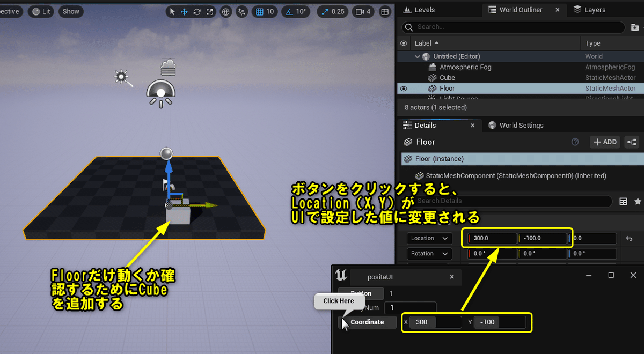The image size is (644, 354).
Task: Click the Num input field in positaUI
Action: (410, 308)
